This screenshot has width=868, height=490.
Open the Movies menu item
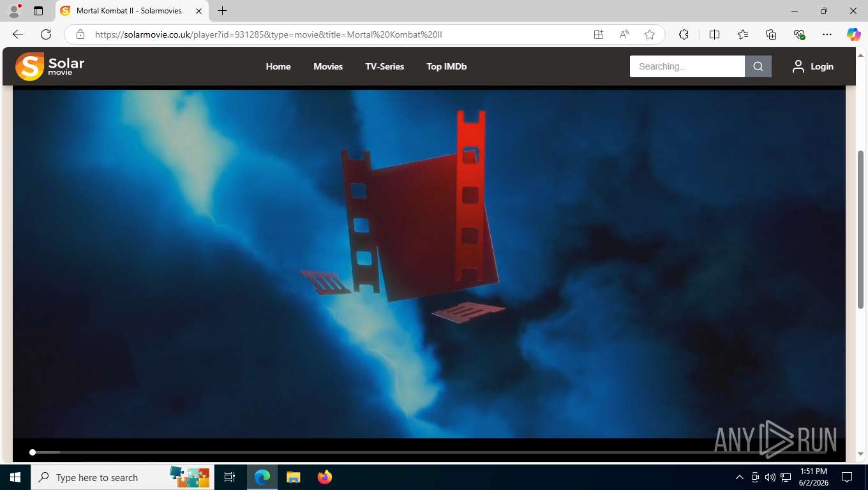pos(328,66)
